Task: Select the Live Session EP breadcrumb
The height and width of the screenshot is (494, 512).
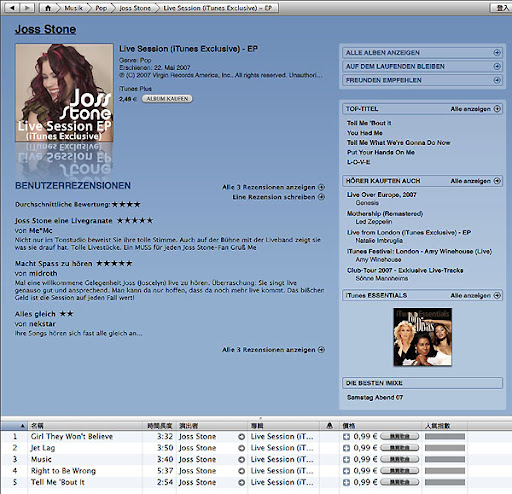Action: pos(218,8)
